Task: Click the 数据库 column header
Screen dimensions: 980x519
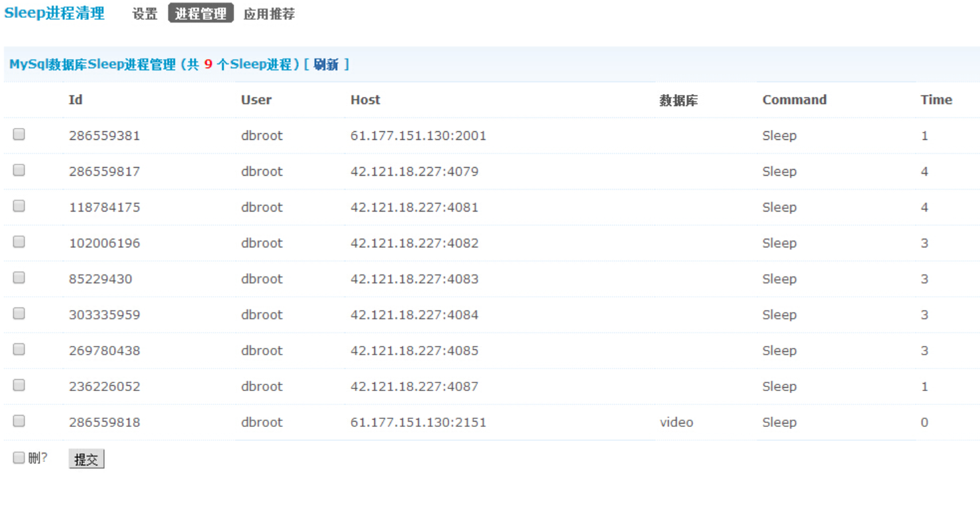Action: pos(679,100)
